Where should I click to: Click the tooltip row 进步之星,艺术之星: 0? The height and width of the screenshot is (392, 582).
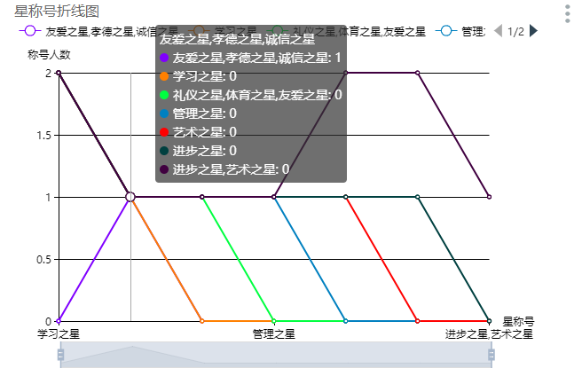tap(224, 169)
